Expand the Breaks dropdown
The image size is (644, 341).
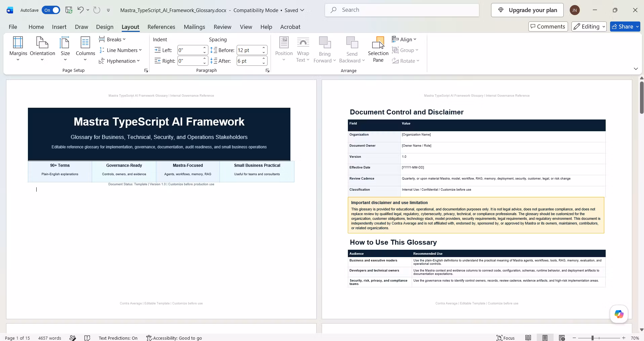click(x=112, y=40)
